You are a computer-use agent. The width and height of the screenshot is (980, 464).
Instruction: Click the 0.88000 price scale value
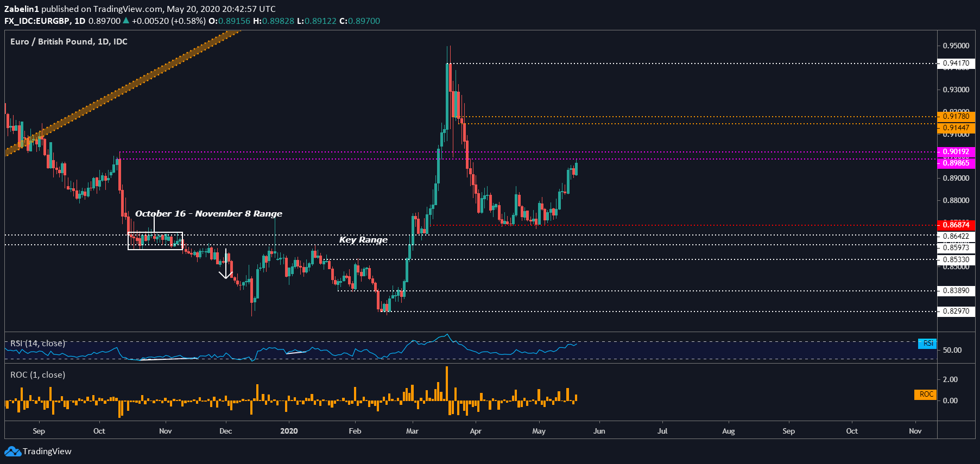956,200
